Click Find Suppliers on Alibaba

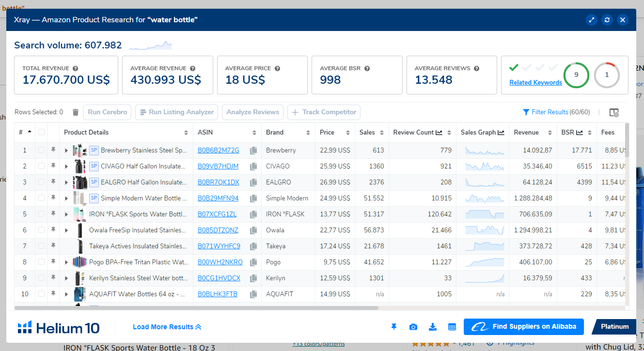[x=524, y=327]
